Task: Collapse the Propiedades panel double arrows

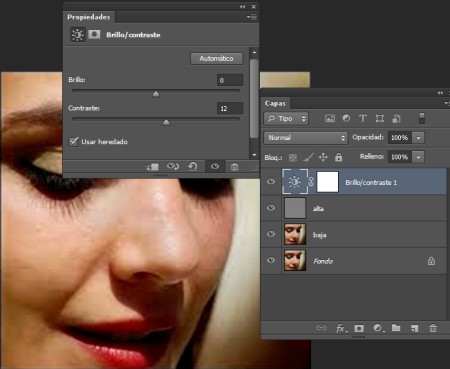Action: coord(242,7)
